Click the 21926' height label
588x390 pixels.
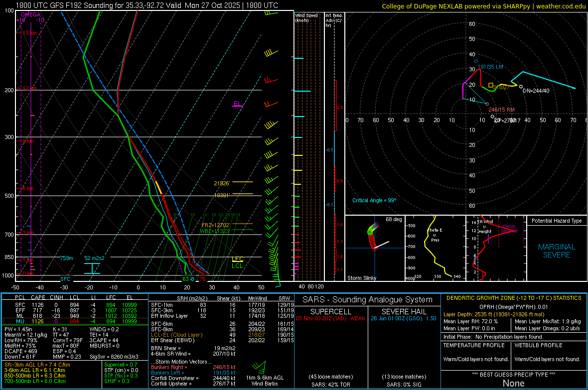(x=222, y=183)
